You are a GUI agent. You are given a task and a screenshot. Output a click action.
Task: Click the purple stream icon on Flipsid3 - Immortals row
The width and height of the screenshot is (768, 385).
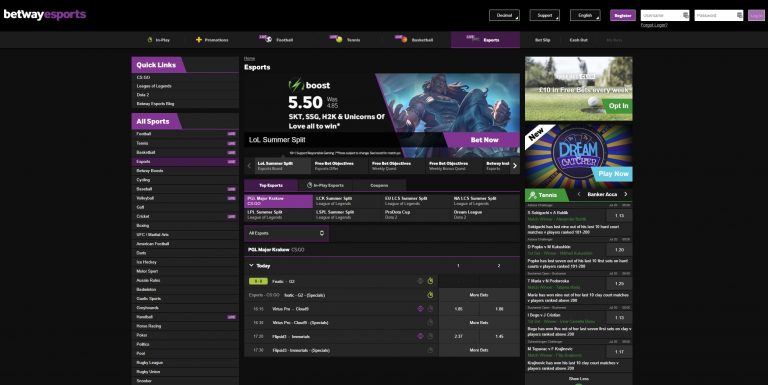420,336
